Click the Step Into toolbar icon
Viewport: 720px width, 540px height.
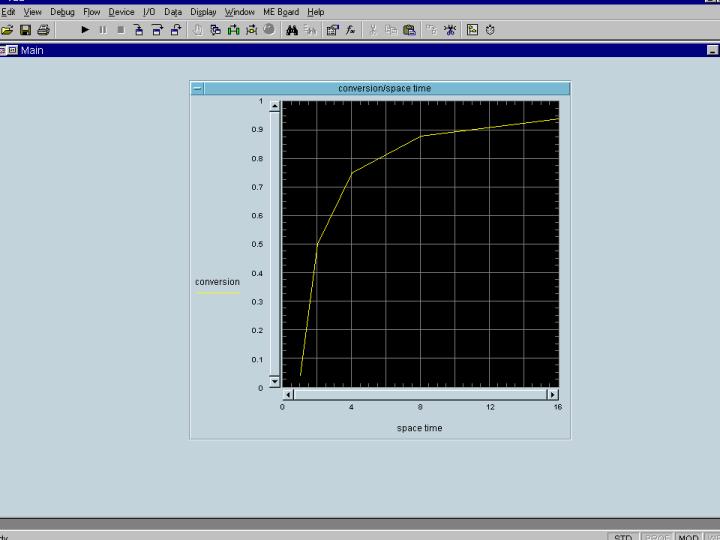click(139, 30)
